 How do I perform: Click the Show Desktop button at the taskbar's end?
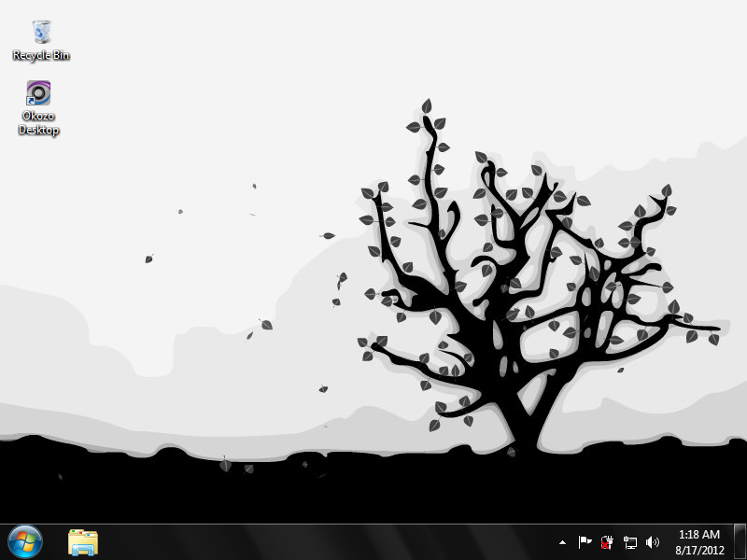[x=740, y=542]
